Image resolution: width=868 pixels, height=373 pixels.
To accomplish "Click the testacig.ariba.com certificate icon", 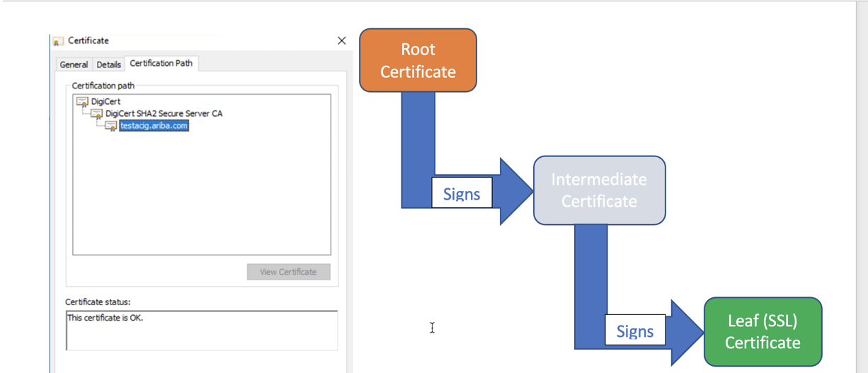I will pyautogui.click(x=110, y=126).
